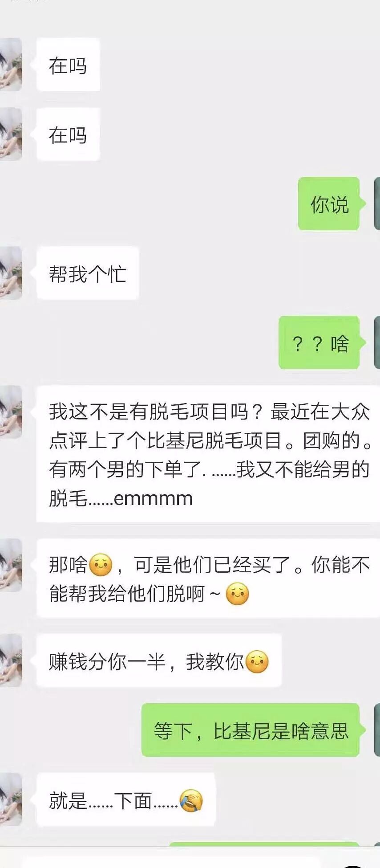
Task: Tap the green ？？啥 reply bubble
Action: (319, 342)
